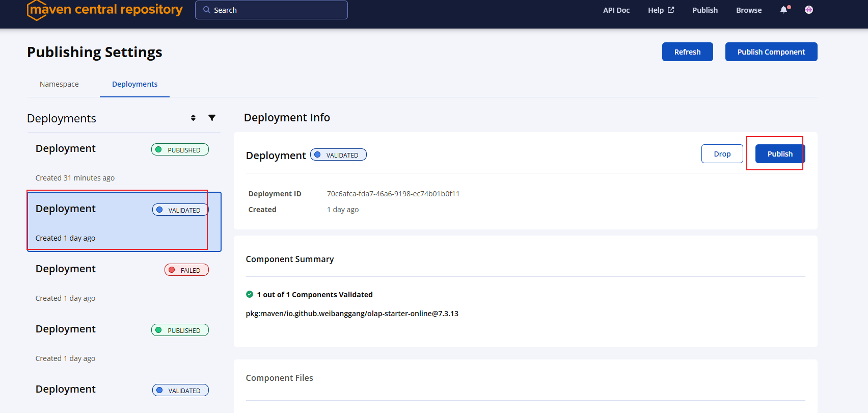Drop the validated deployment
The image size is (868, 413).
point(722,154)
